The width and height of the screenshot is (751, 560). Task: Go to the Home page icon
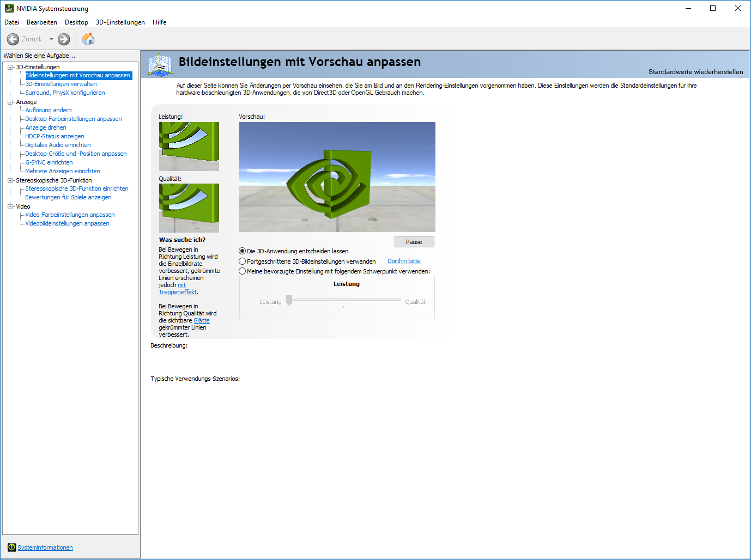click(88, 39)
